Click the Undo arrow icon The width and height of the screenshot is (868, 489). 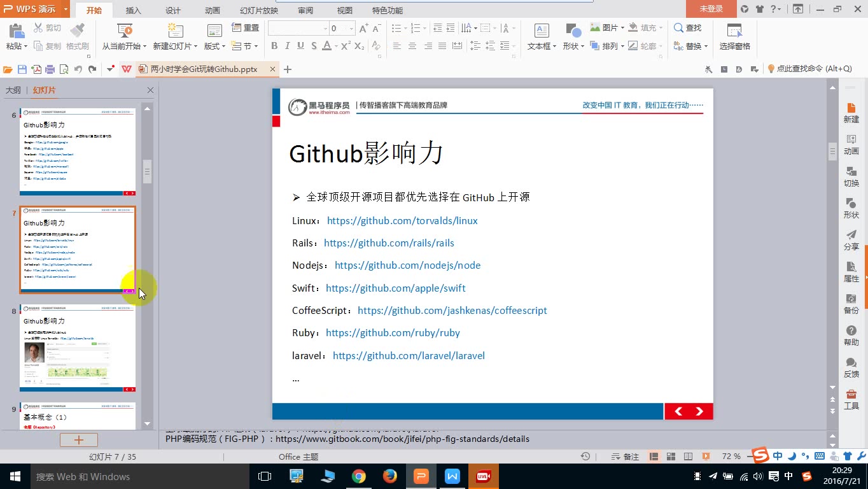point(78,69)
